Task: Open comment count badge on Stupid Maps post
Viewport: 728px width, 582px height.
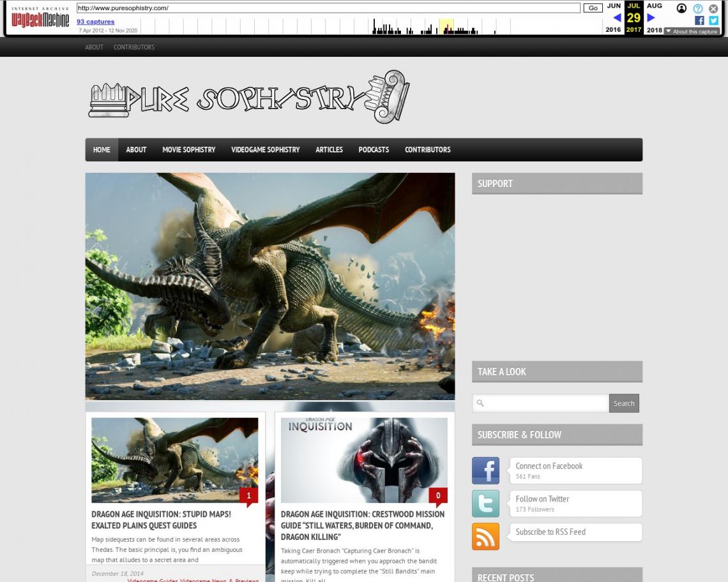Action: 248,496
